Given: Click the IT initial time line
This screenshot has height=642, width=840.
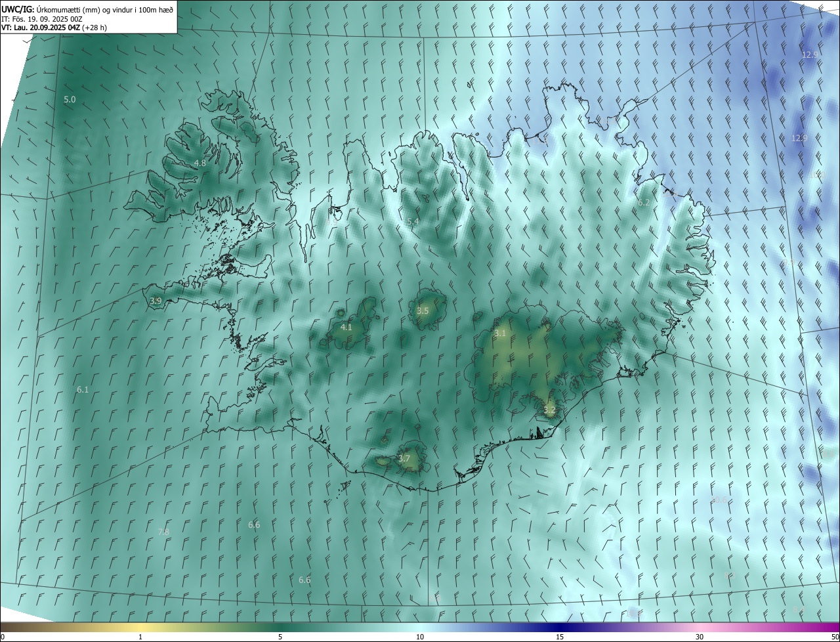Looking at the screenshot, I should [x=42, y=19].
